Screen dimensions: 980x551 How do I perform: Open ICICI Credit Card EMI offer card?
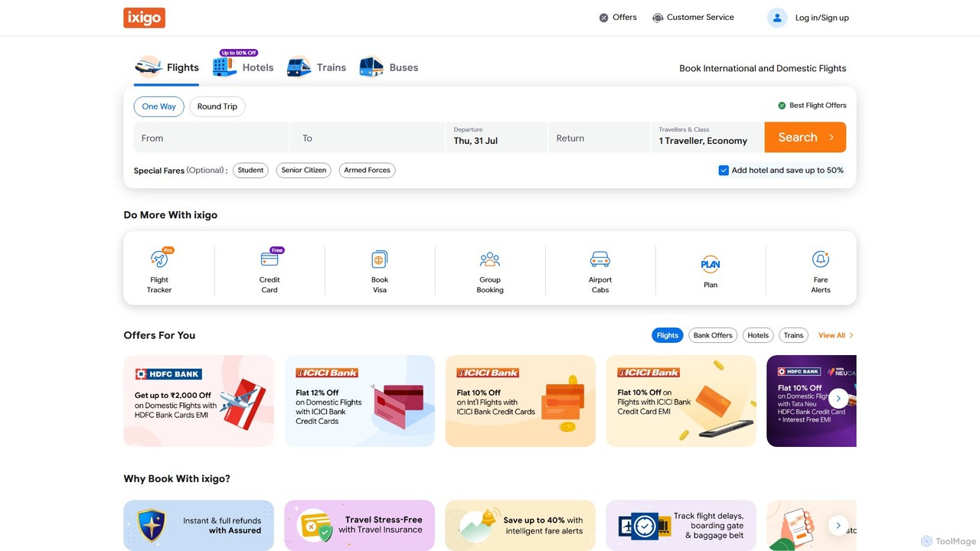[x=681, y=401]
